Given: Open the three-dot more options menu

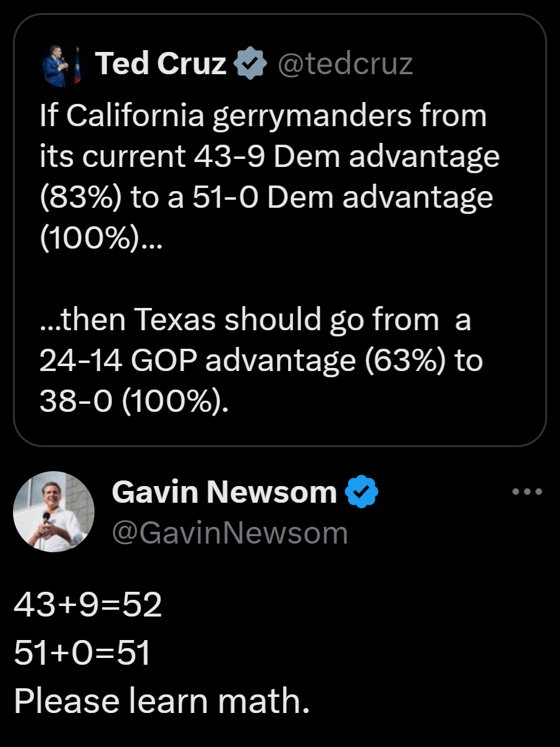Looking at the screenshot, I should pos(528,492).
